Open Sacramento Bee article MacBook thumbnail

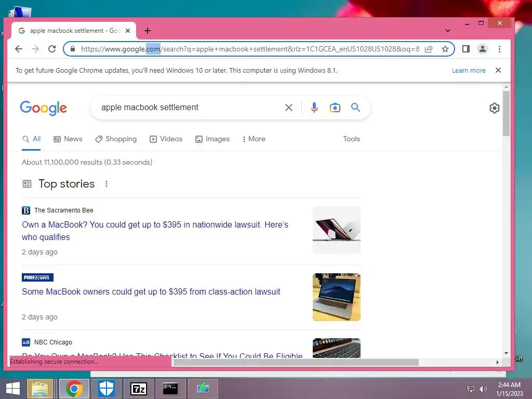(x=337, y=230)
